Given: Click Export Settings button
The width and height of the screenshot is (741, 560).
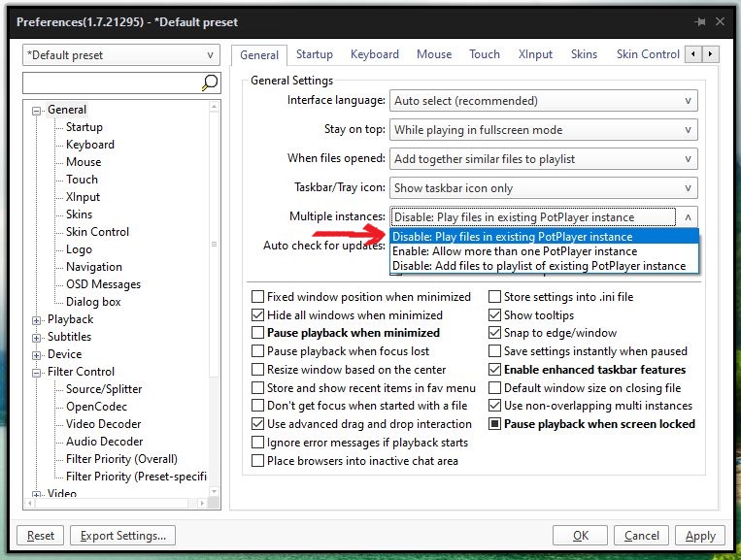Looking at the screenshot, I should point(123,536).
